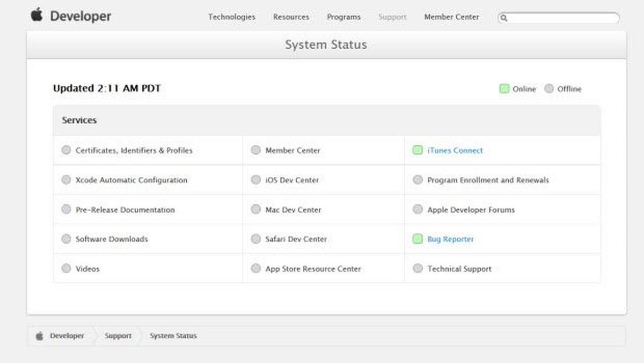Click the Videos service text
The image size is (644, 363).
(x=87, y=269)
